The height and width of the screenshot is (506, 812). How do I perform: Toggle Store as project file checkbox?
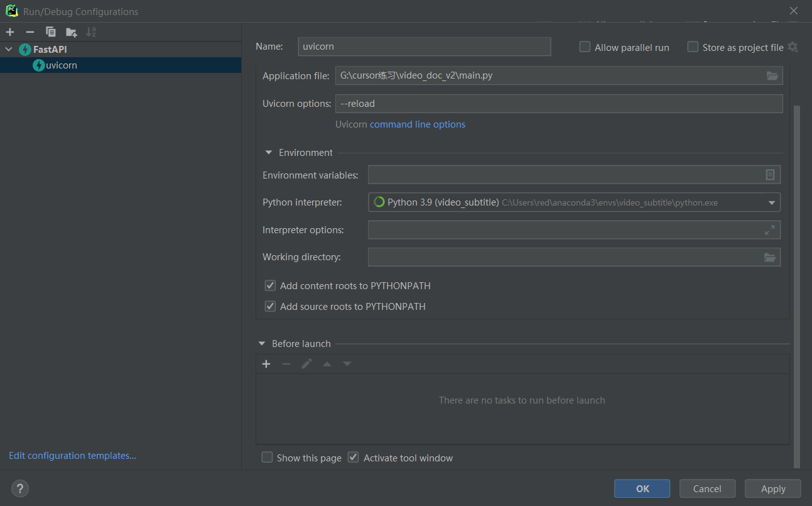click(693, 47)
